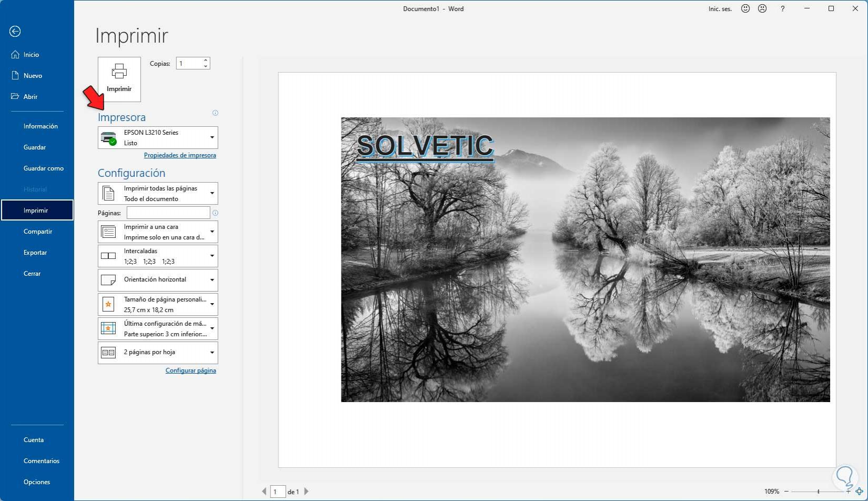Open Imprimir a una cara dropdown
The image size is (868, 501).
[x=158, y=232]
